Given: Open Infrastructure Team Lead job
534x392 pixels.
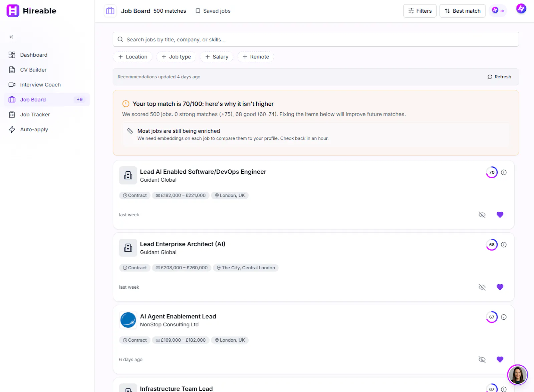Looking at the screenshot, I should click(x=176, y=389).
